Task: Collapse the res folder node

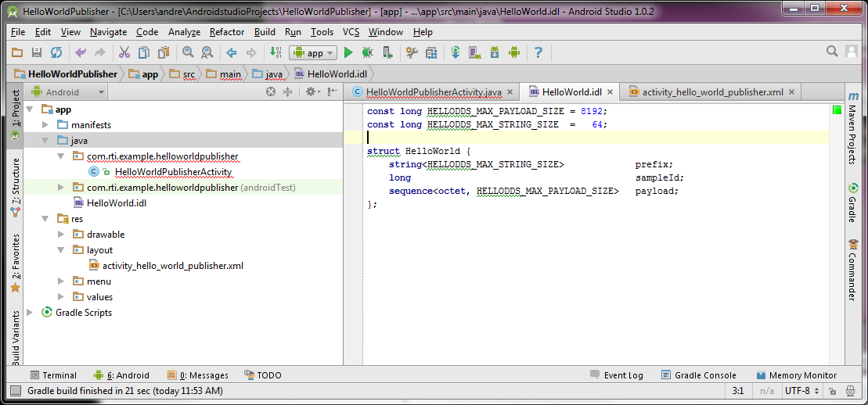Action: 45,219
